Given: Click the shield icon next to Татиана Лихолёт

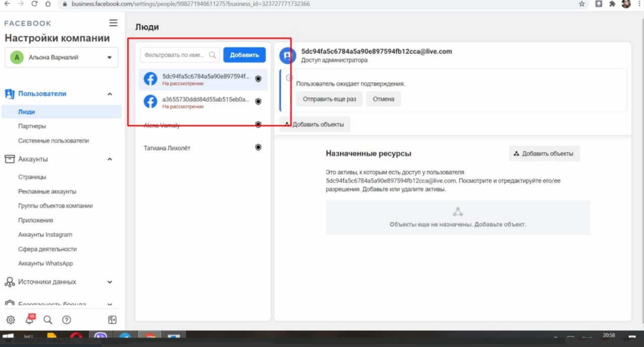Looking at the screenshot, I should [258, 147].
